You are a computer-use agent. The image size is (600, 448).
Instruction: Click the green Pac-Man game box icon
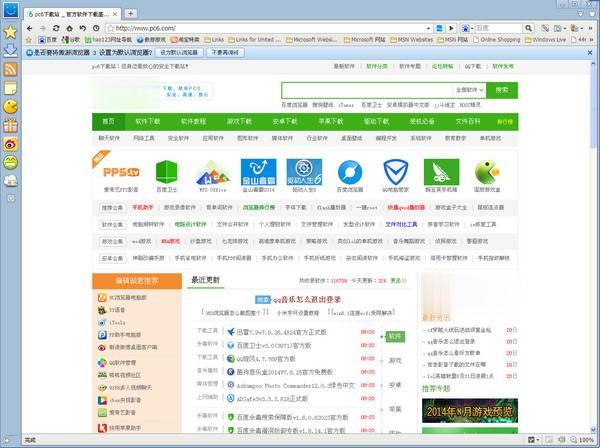coord(487,172)
